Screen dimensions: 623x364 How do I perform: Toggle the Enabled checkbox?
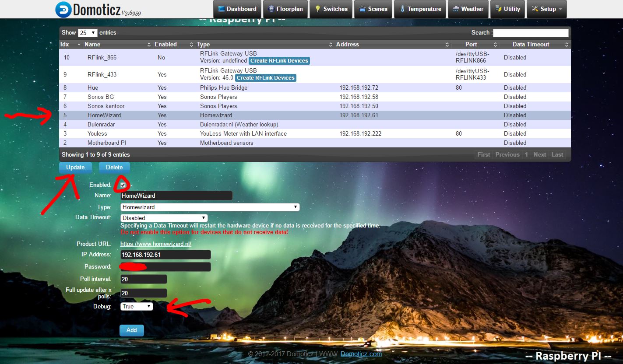coord(123,185)
